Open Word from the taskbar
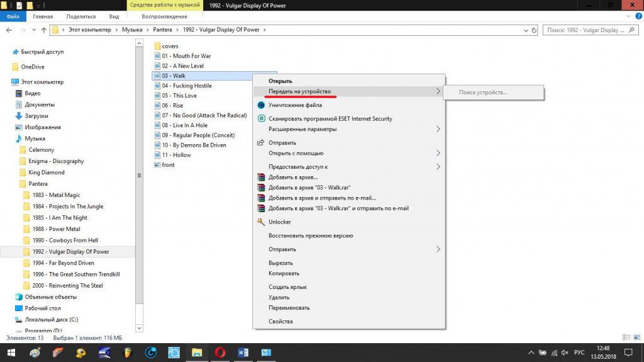 (x=243, y=353)
